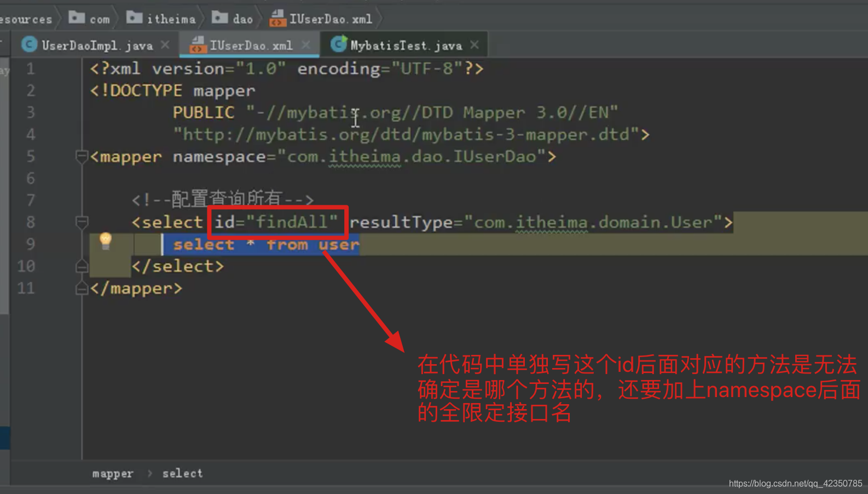Click the findAll id attribute value
The height and width of the screenshot is (494, 868).
coord(292,222)
